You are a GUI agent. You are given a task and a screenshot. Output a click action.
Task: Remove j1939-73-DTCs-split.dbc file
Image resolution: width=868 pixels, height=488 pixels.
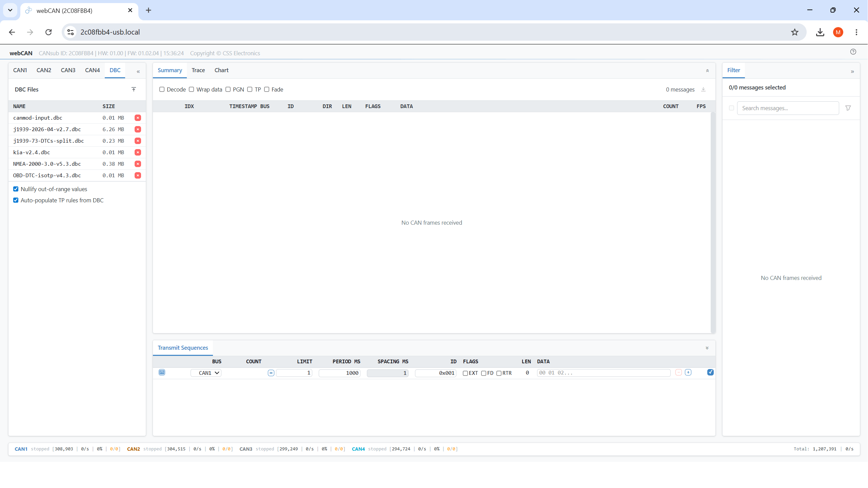138,141
